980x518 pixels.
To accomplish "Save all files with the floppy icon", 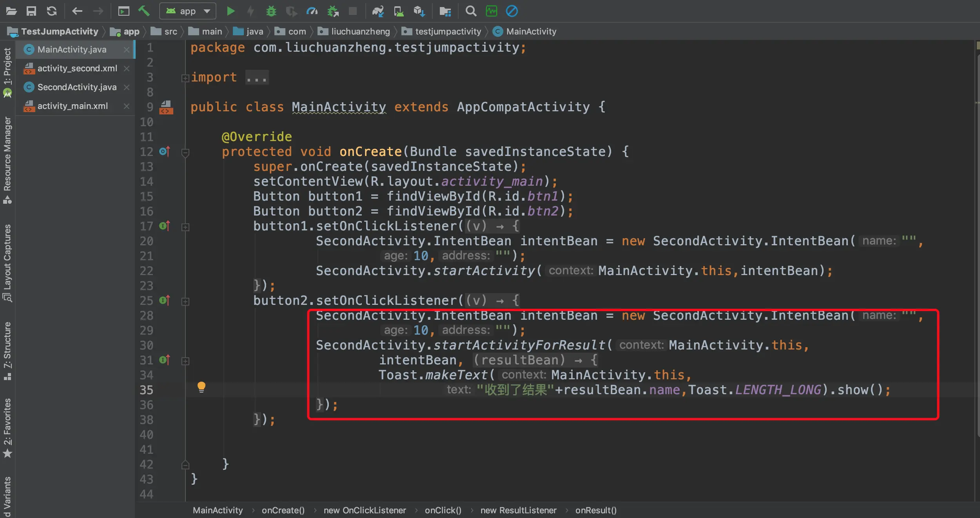I will (x=31, y=11).
